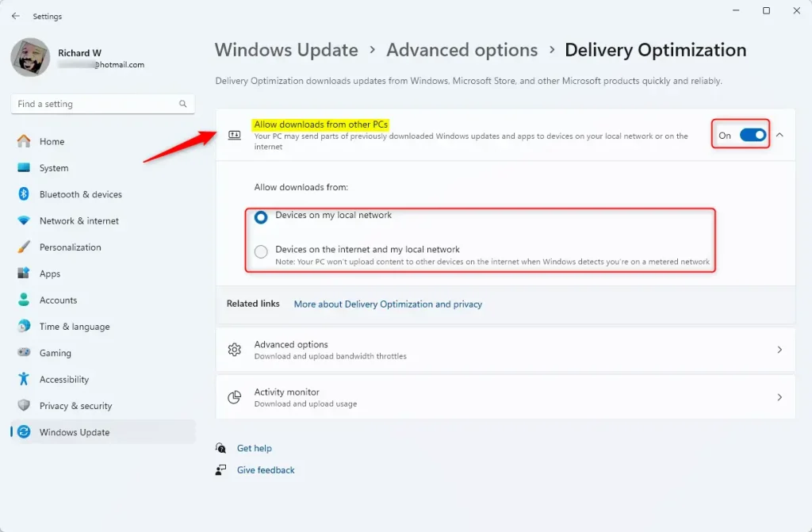Click the Activity monitor right chevron
The image size is (812, 532).
pos(779,397)
